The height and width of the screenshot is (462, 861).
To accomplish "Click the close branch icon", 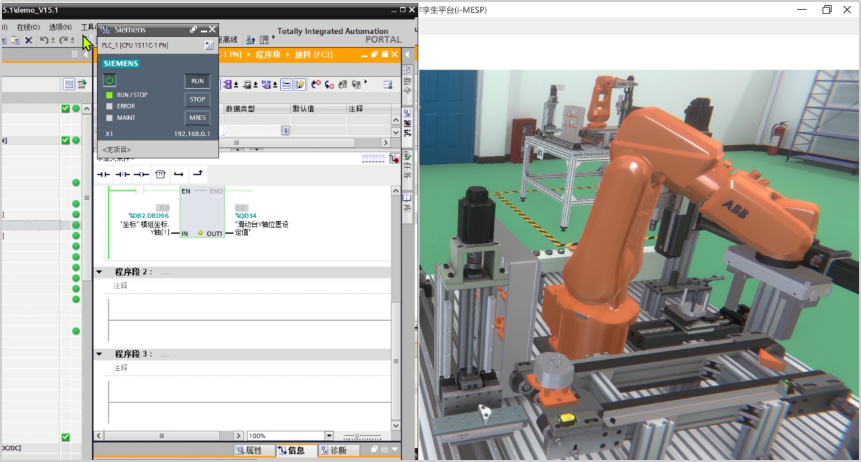I will [197, 173].
